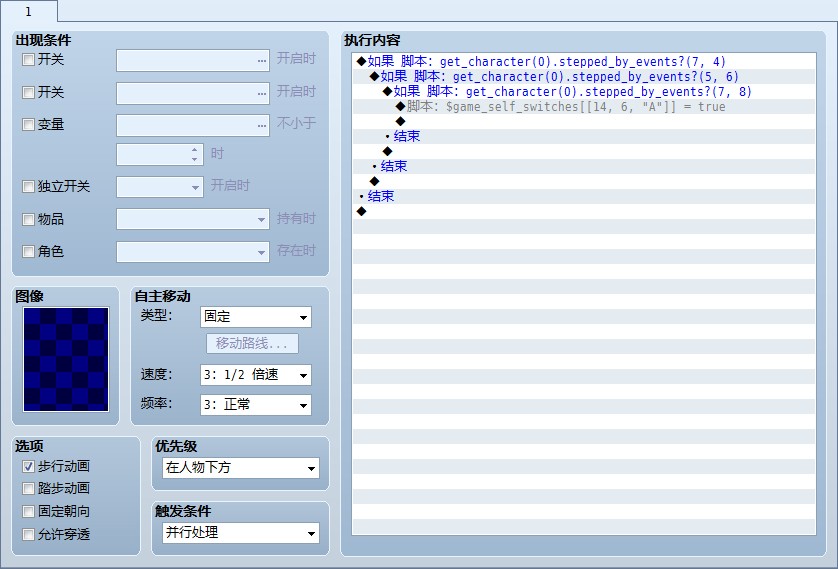The image size is (838, 569).
Task: Open the 优先级 priority dropdown
Action: pyautogui.click(x=240, y=468)
